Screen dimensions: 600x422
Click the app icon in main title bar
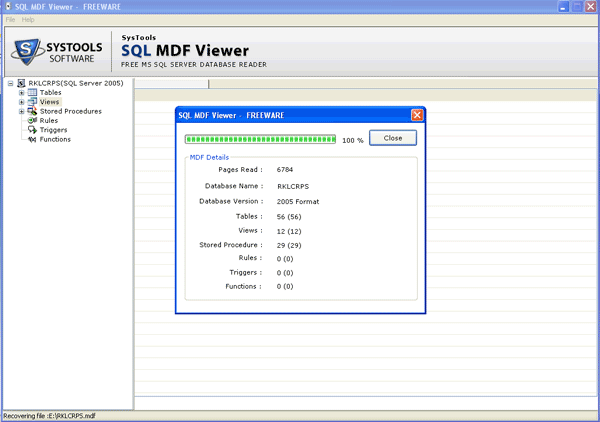tap(8, 7)
